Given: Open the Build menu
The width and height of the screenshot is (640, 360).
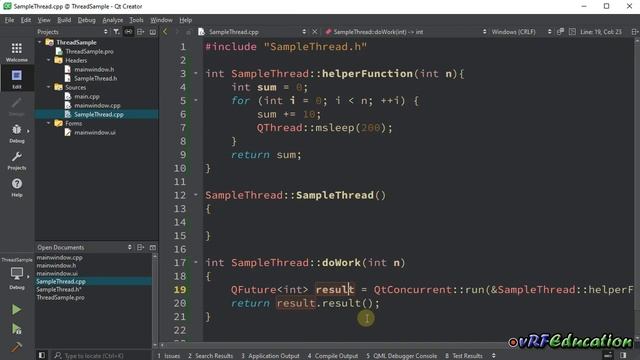Looking at the screenshot, I should pyautogui.click(x=64, y=20).
